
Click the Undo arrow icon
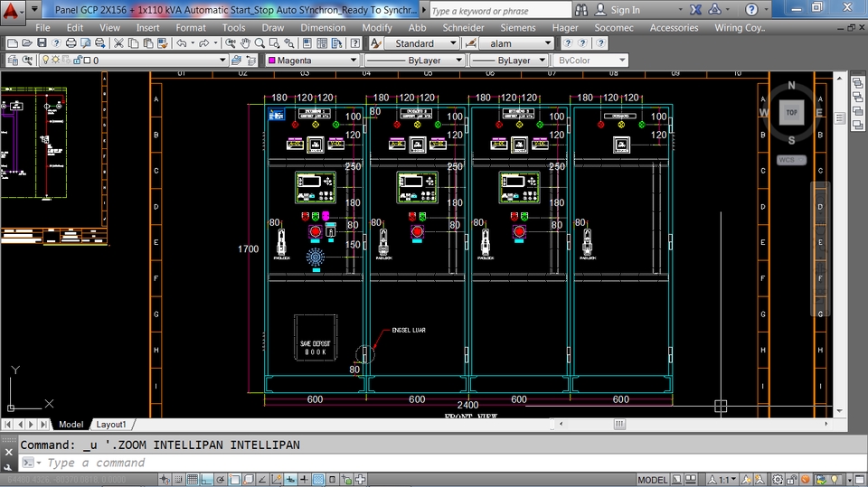pyautogui.click(x=181, y=43)
